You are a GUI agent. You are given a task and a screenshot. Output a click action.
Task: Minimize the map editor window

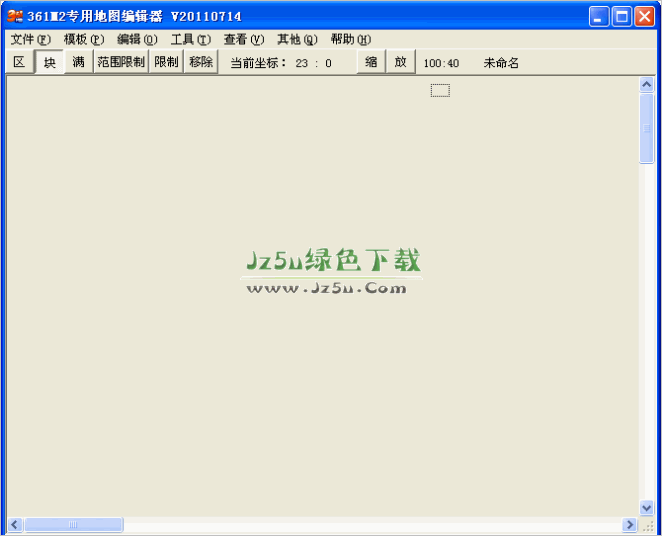(x=599, y=17)
